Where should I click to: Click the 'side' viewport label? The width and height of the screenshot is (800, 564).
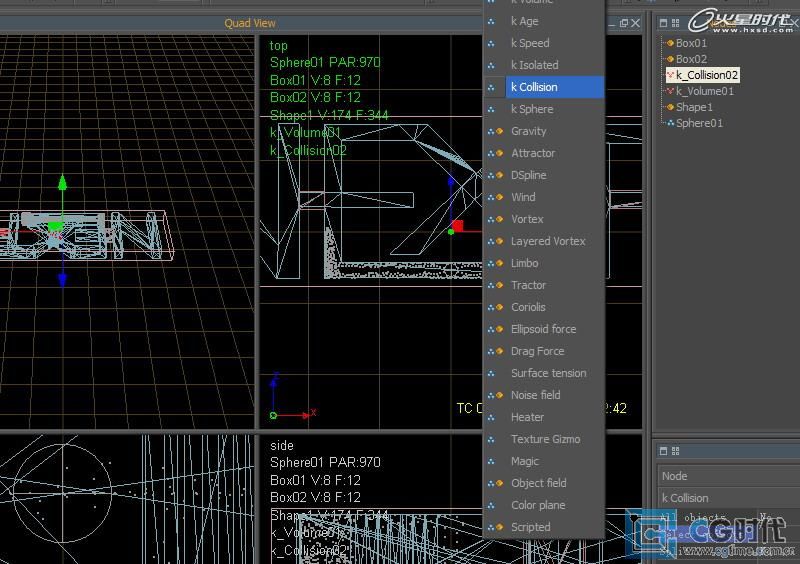282,446
